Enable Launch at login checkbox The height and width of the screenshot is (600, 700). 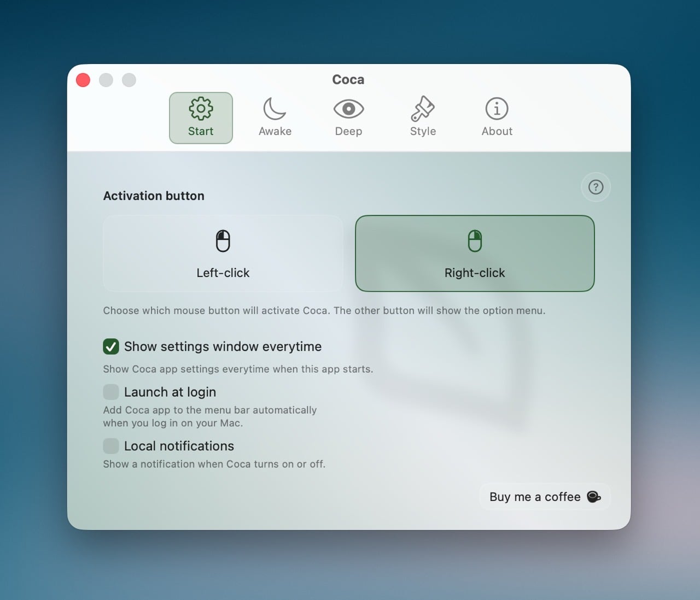click(111, 392)
